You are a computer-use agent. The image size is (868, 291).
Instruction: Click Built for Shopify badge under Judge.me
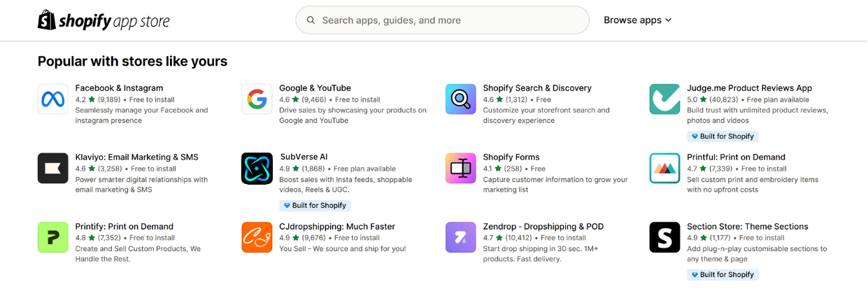point(723,136)
